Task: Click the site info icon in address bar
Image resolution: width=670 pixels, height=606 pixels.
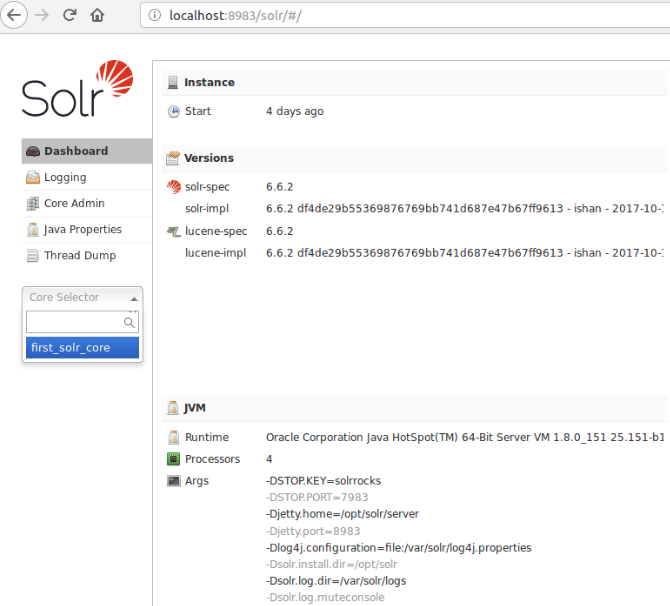Action: 154,15
